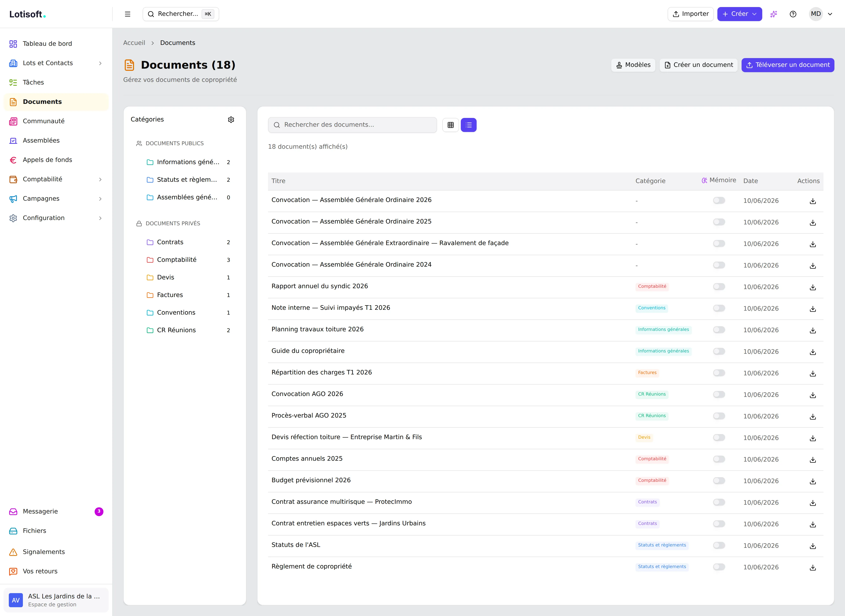This screenshot has width=845, height=616.
Task: Click Créer un document button
Action: coord(699,65)
